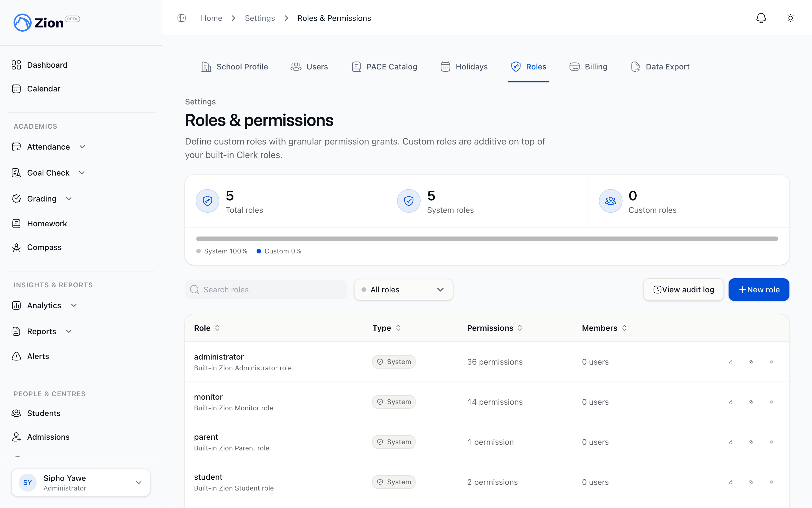Click the New role button

[x=759, y=290]
